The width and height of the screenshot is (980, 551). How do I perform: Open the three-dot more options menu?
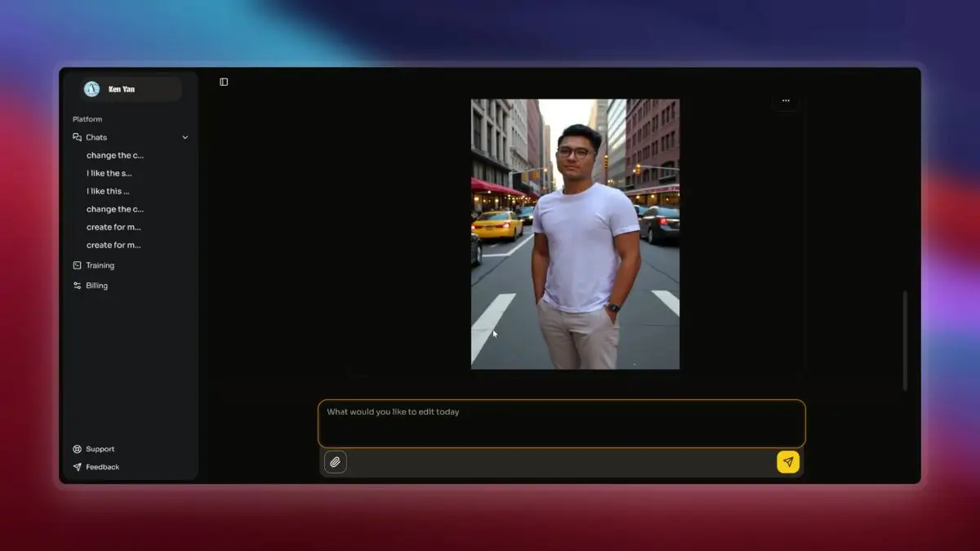point(786,101)
